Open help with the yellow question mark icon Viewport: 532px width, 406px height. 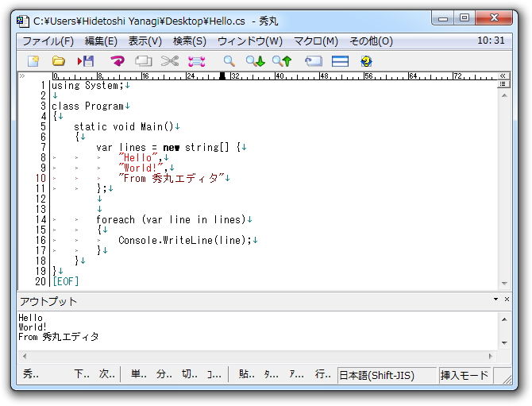(x=366, y=61)
